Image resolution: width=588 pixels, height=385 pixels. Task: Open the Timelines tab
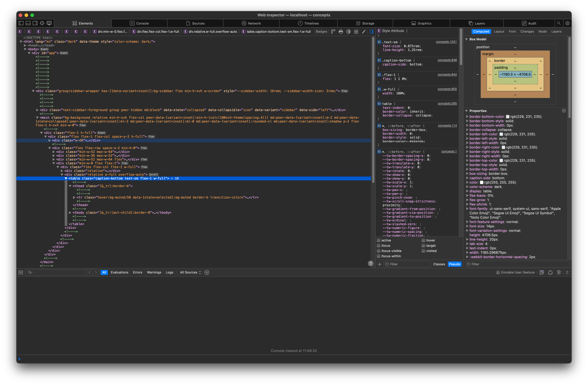point(308,23)
